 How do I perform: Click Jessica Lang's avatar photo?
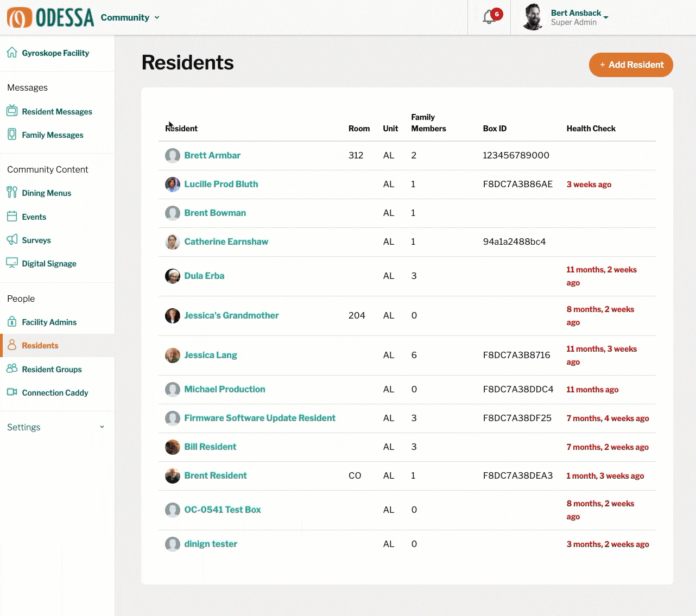coord(173,355)
